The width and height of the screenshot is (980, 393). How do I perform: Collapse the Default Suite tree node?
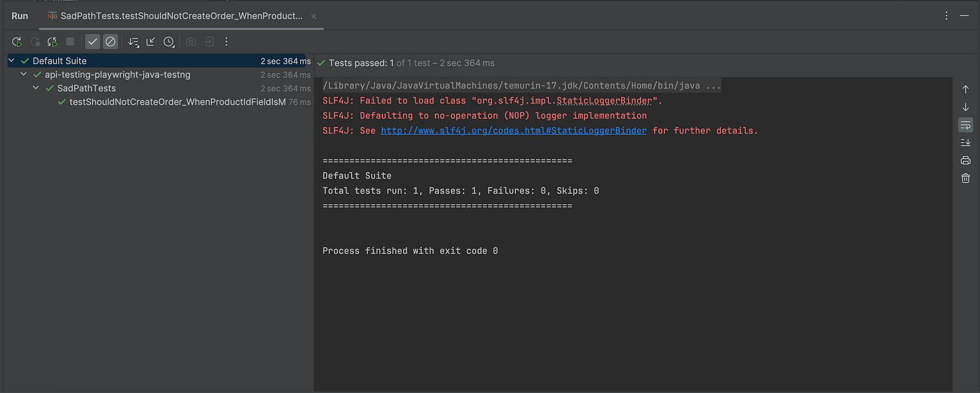tap(11, 61)
